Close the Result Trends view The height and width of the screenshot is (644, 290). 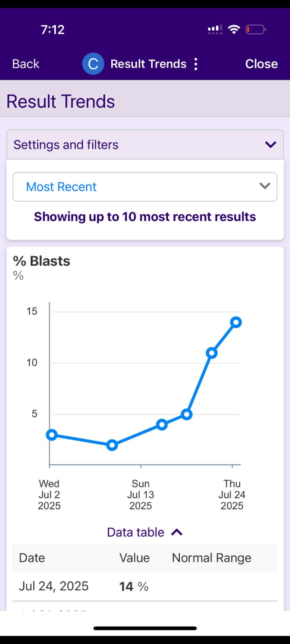[x=261, y=64]
